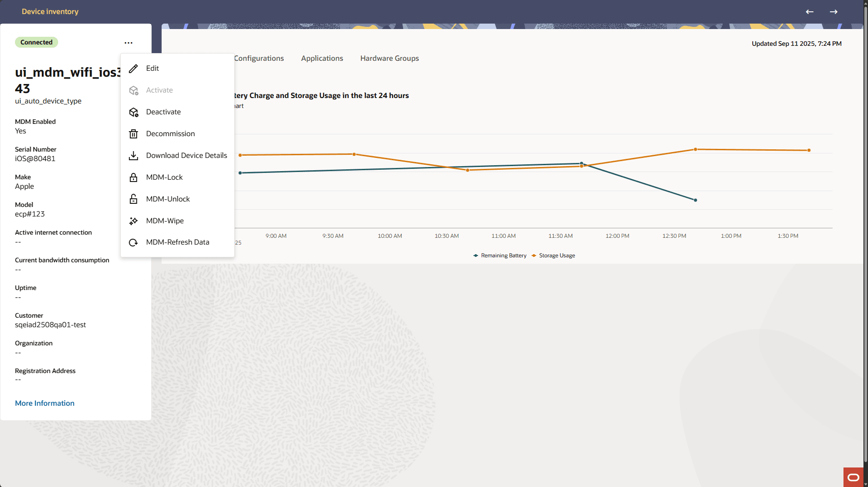Click the Edit pencil icon
The height and width of the screenshot is (487, 868).
(x=133, y=68)
